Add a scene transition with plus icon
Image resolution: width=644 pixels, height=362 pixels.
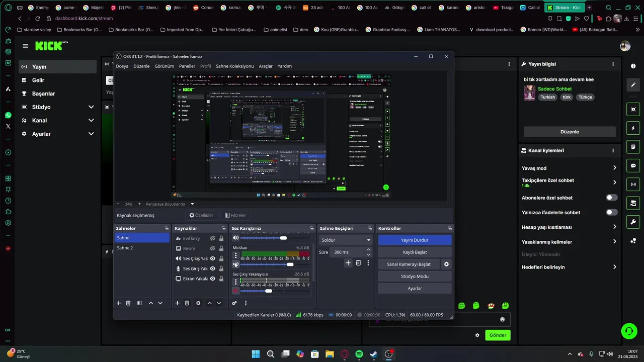[x=348, y=263]
